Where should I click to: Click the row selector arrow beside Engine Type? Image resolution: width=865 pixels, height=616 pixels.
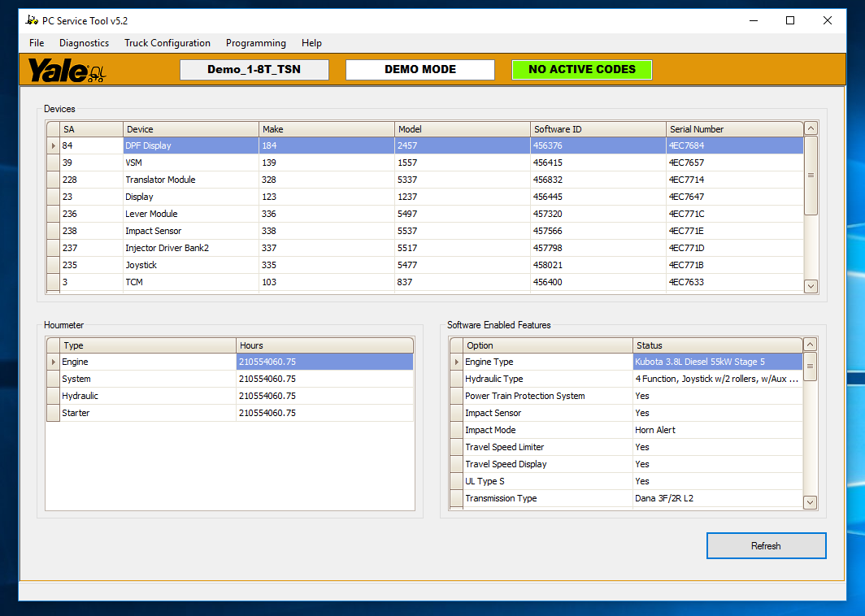(455, 362)
